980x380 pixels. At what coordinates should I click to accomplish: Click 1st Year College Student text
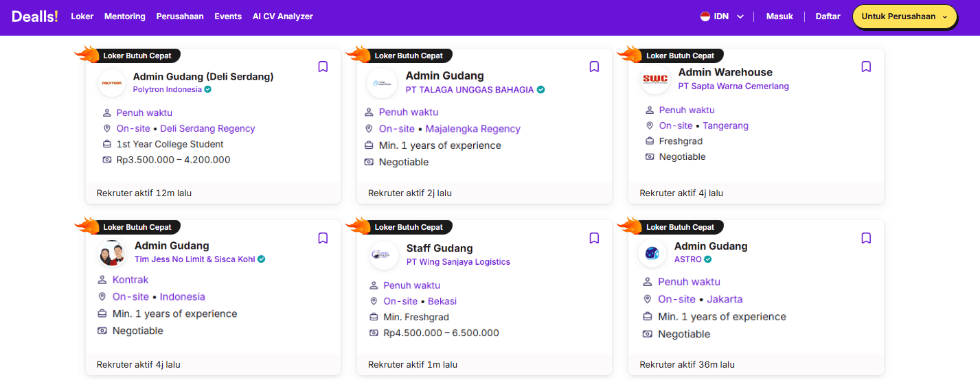pyautogui.click(x=170, y=144)
